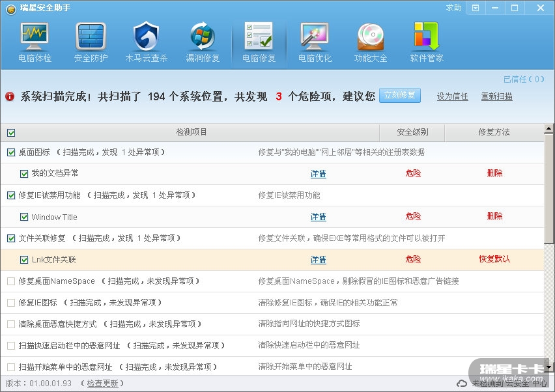Image resolution: width=555 pixels, height=392 pixels.
Task: Click the vertical scrollbar thumb
Action: pyautogui.click(x=549, y=188)
